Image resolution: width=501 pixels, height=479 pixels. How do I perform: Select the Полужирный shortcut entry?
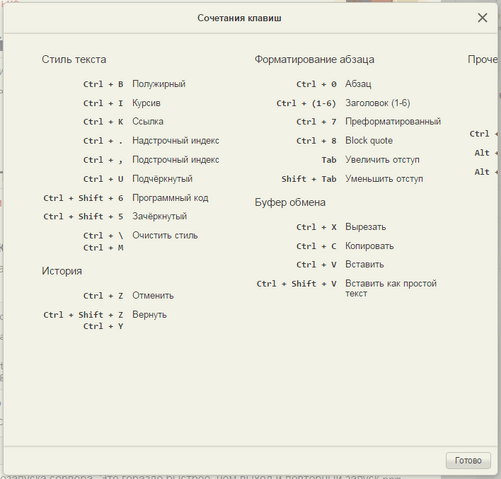[159, 84]
